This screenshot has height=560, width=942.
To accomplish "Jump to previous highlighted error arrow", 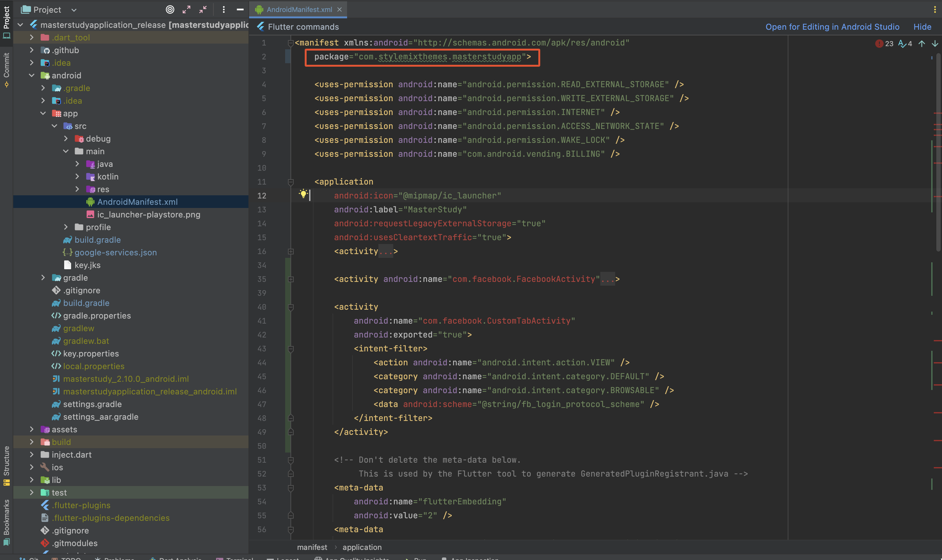I will pos(922,44).
